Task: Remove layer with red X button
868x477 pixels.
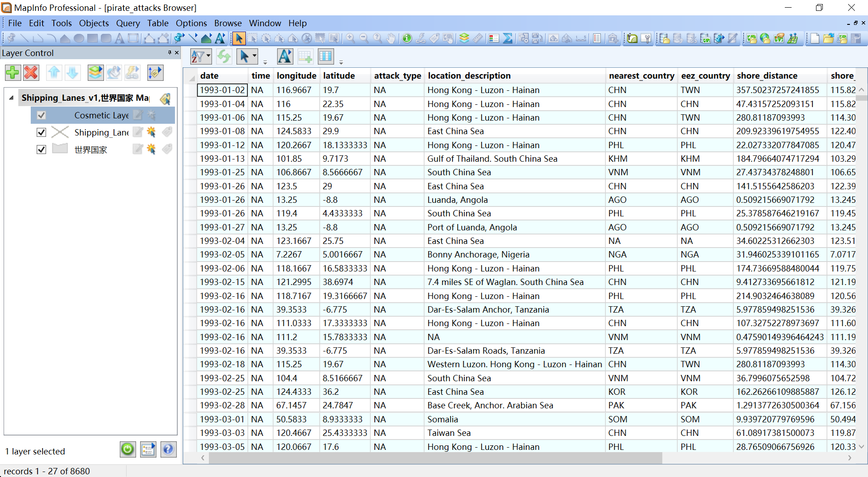Action: click(x=31, y=72)
